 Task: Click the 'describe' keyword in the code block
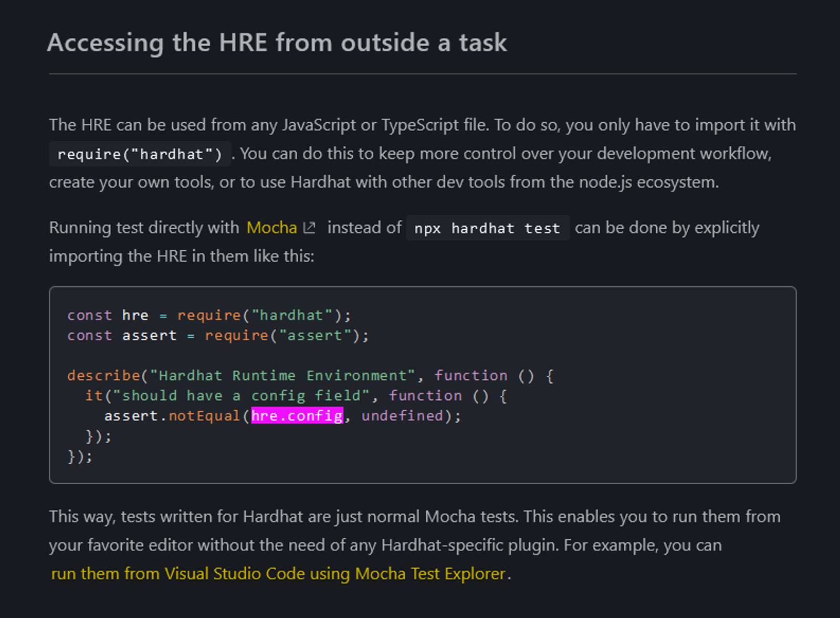click(103, 376)
